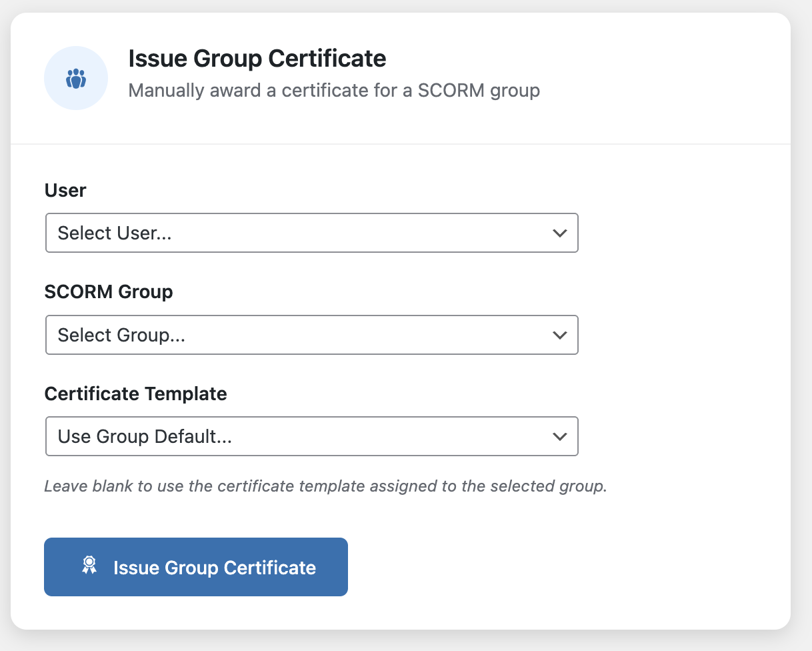This screenshot has width=812, height=651.
Task: Open the Select User dropdown
Action: [x=311, y=233]
